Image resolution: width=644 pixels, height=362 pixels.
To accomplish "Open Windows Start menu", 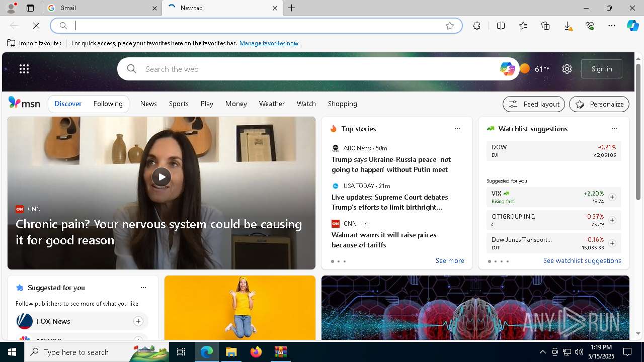I will (12, 352).
